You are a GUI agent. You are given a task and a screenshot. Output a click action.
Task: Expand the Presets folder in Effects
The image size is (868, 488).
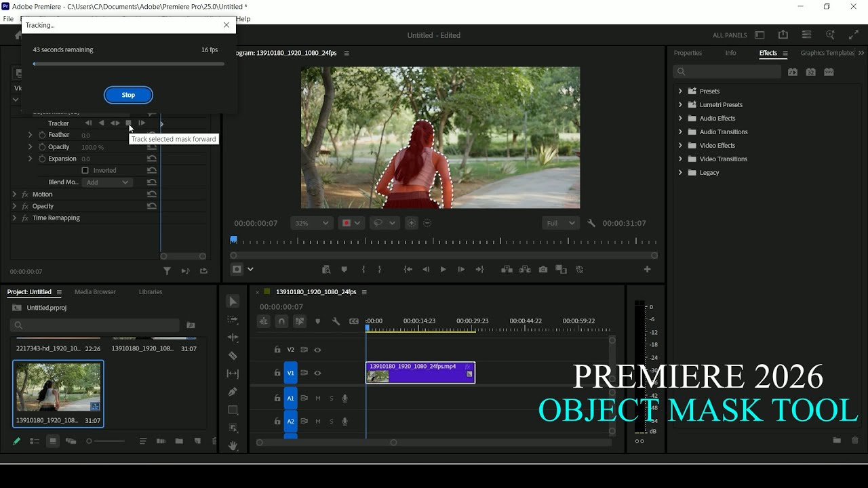click(680, 91)
